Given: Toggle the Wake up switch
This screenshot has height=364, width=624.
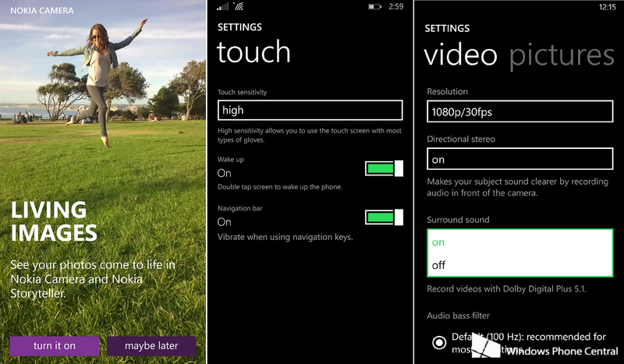Looking at the screenshot, I should [x=384, y=168].
